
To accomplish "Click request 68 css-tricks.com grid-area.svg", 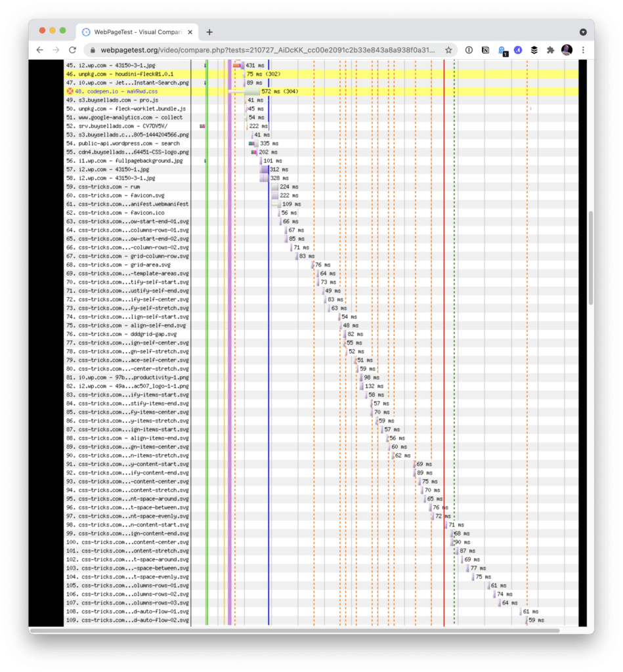I will 118,265.
